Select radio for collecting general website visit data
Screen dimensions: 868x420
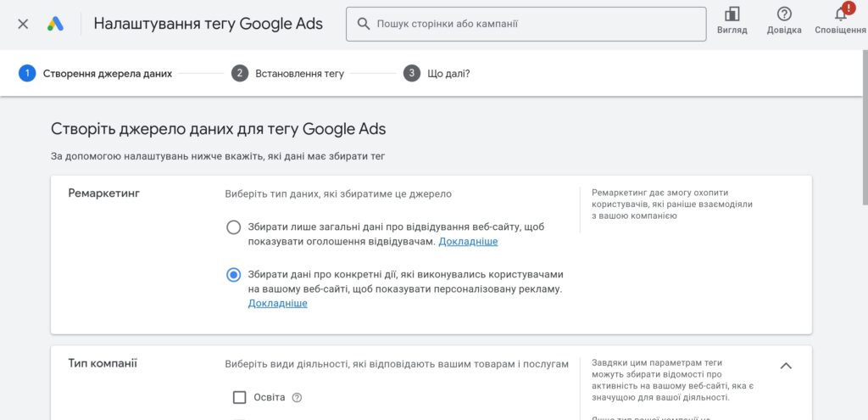click(x=233, y=227)
